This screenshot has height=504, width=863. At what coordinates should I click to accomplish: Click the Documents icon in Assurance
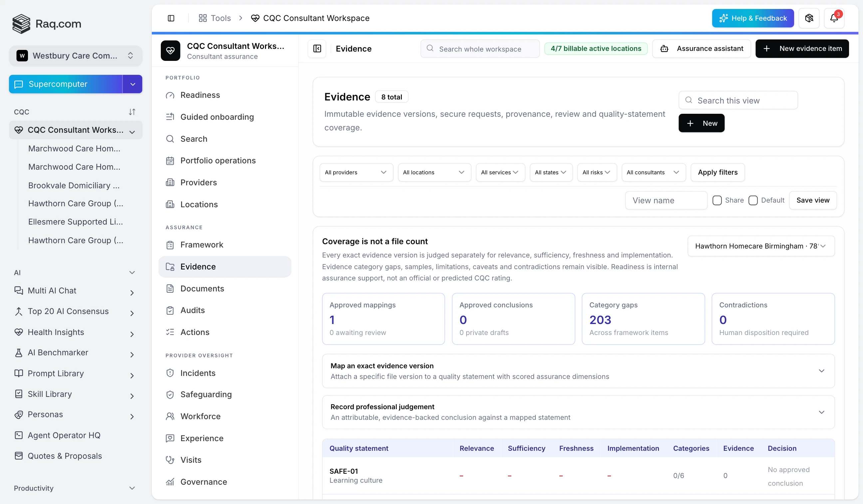coord(170,288)
